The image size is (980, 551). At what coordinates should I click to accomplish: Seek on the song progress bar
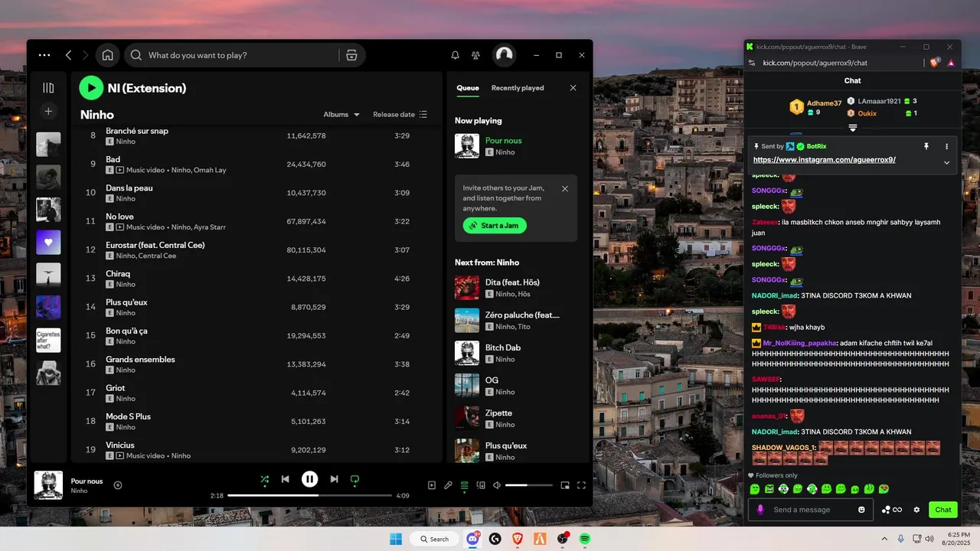click(x=309, y=495)
